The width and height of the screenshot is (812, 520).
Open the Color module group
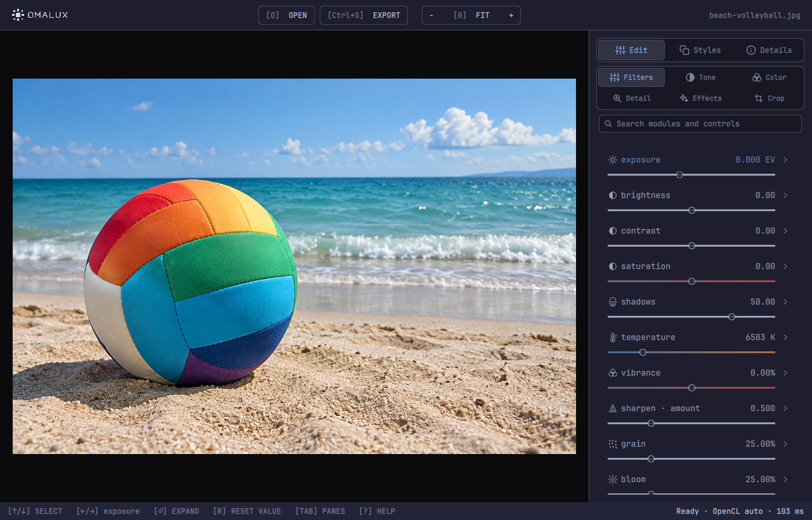tap(769, 77)
